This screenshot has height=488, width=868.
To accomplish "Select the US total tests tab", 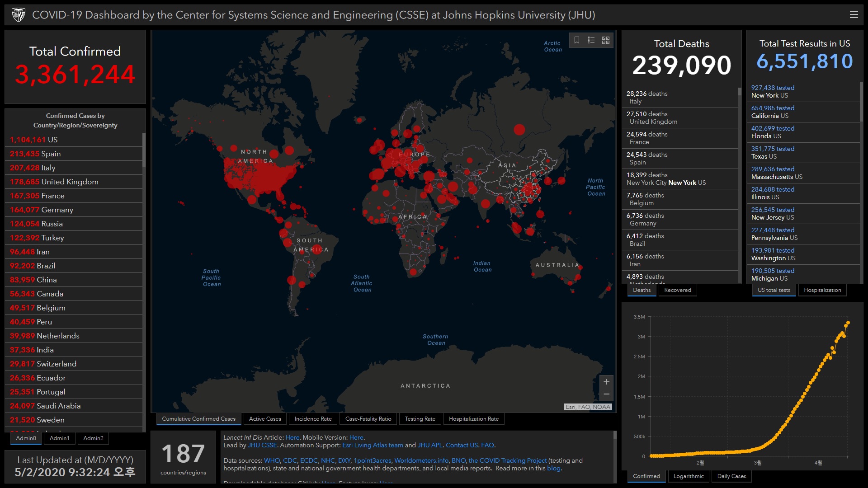I will click(774, 290).
